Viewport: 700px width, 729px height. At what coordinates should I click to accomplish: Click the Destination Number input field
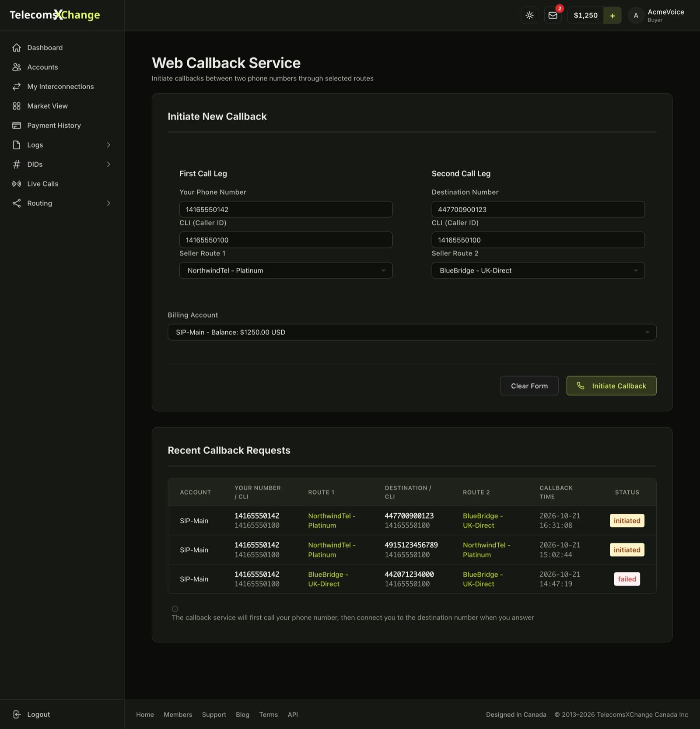point(538,210)
